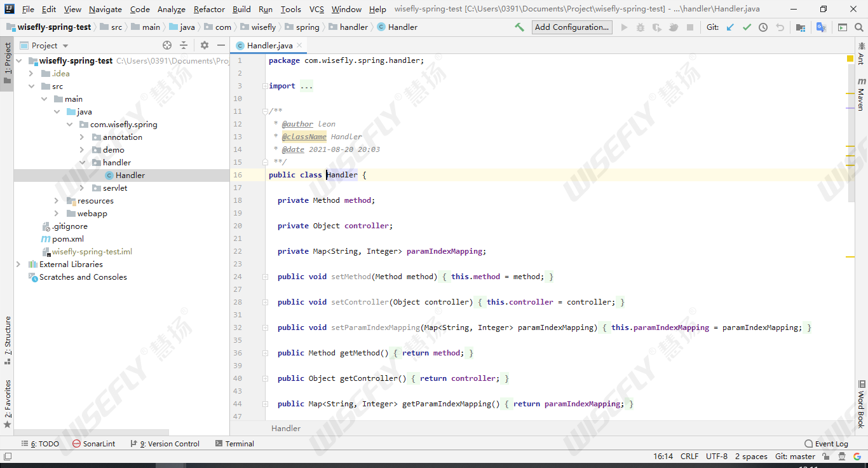Toggle the 7: Structure tool window

click(x=7, y=340)
